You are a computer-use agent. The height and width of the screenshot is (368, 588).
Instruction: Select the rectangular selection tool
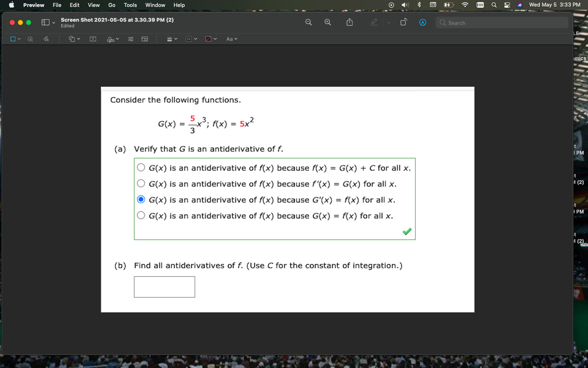pyautogui.click(x=12, y=39)
